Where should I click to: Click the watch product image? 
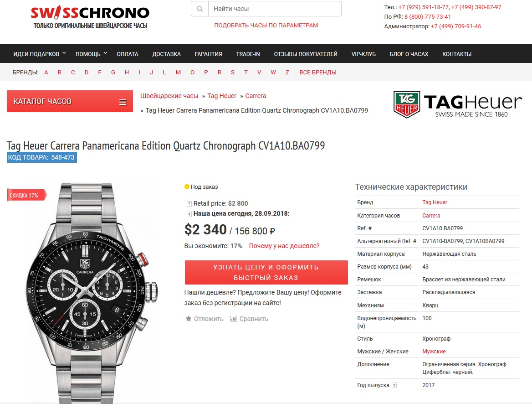click(x=92, y=293)
